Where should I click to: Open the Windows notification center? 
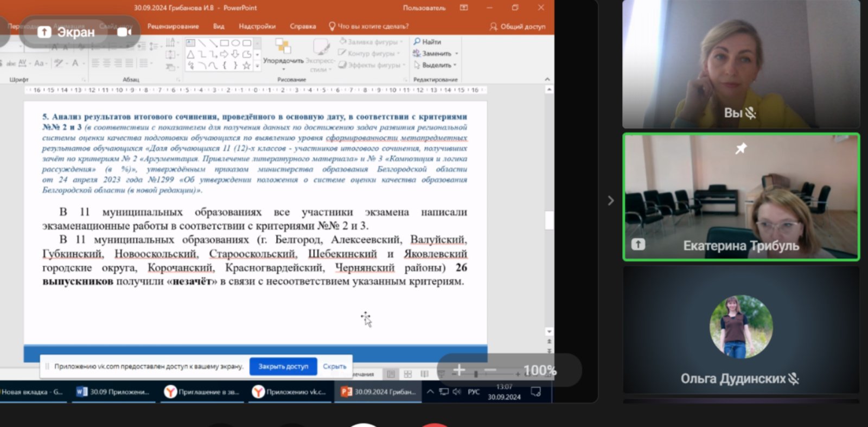tap(536, 392)
